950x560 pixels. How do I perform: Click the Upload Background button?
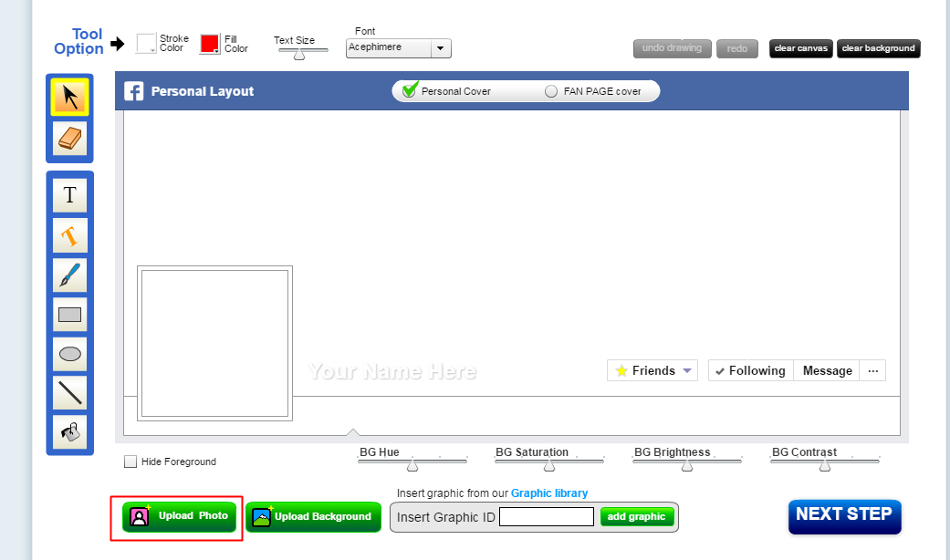(x=313, y=517)
